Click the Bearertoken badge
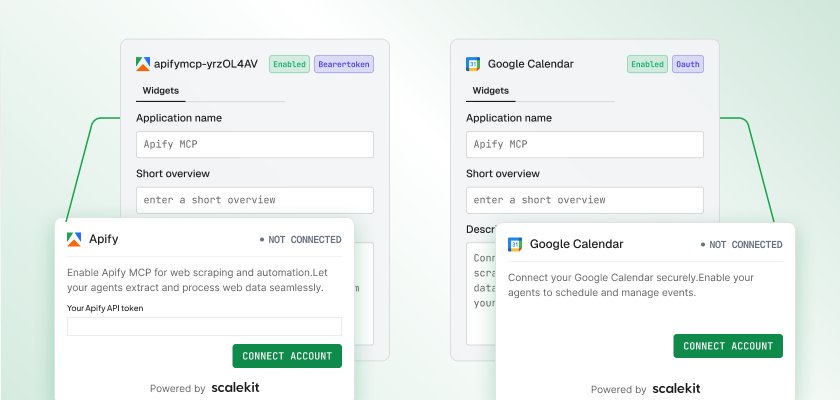 coord(344,64)
